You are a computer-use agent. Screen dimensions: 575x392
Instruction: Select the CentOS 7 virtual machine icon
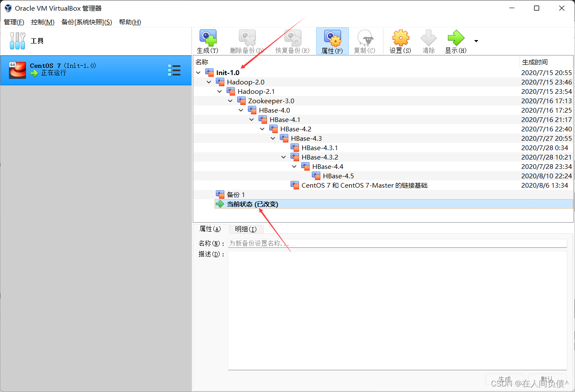click(17, 70)
